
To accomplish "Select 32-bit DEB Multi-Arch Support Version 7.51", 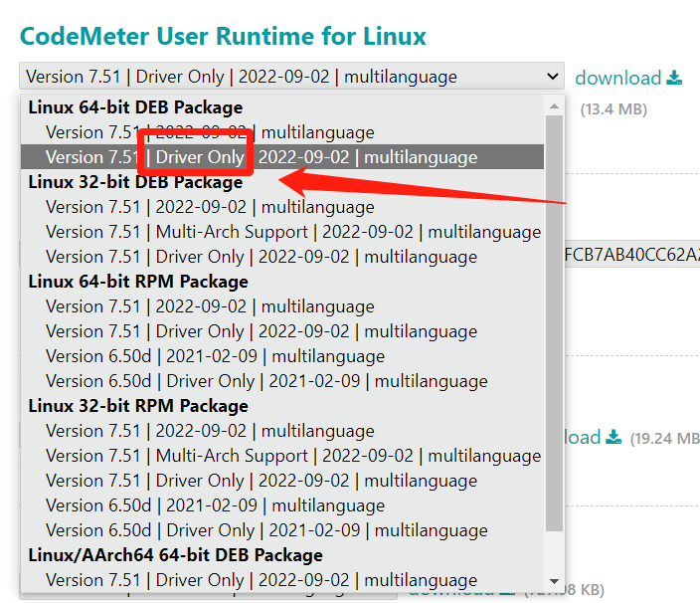I will click(292, 232).
